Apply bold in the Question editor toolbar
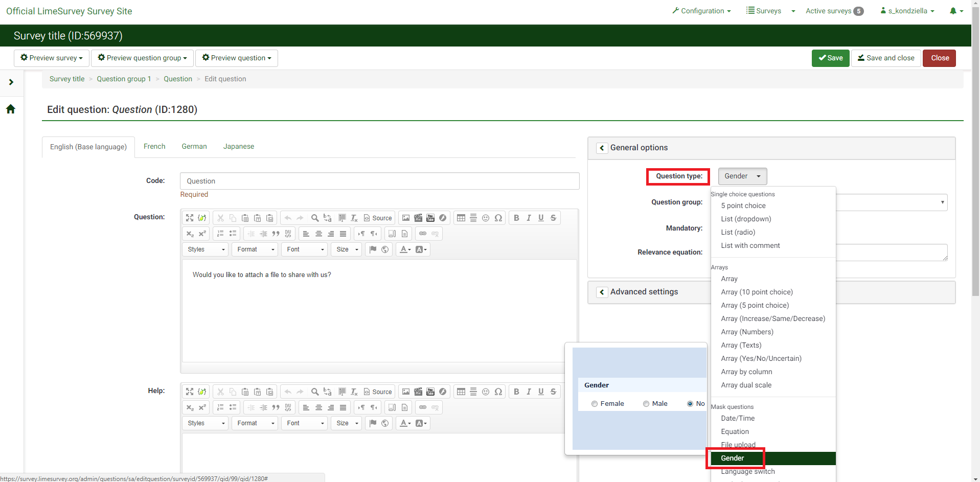This screenshot has width=980, height=482. click(x=516, y=218)
